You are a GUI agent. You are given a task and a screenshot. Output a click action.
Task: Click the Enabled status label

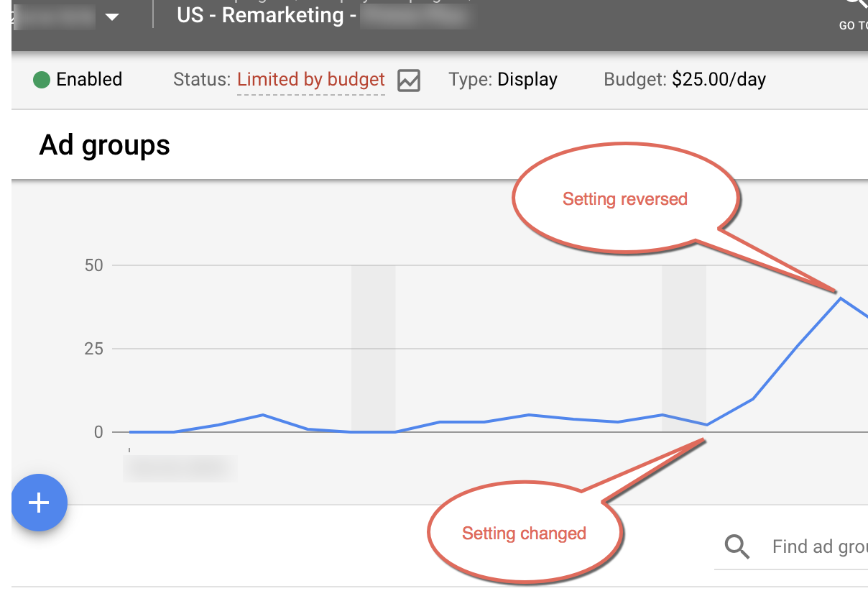pyautogui.click(x=89, y=79)
